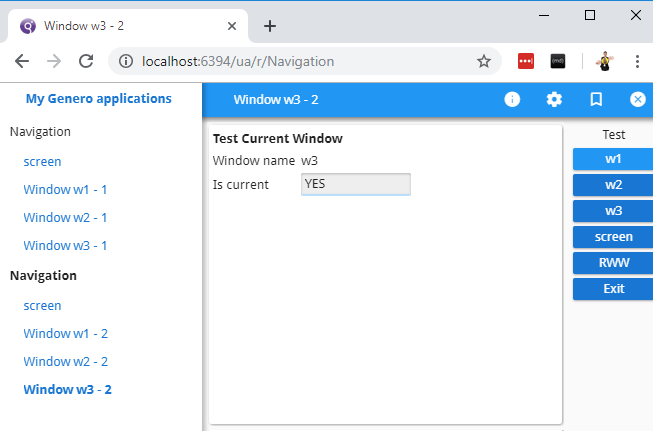Go back using browser back arrow

click(x=22, y=61)
